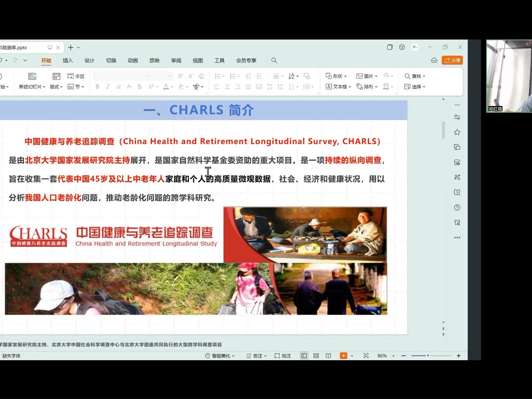Image resolution: width=532 pixels, height=399 pixels.
Task: Switch to reading view book icon
Action: [328, 356]
